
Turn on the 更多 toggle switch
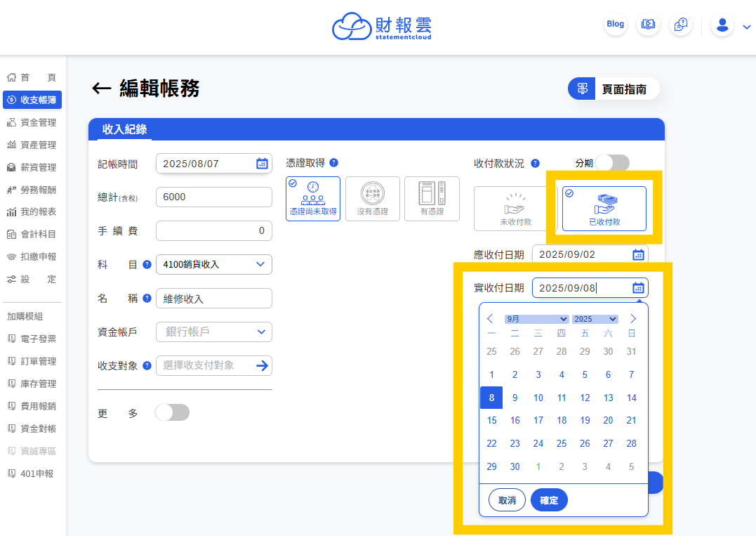pos(172,412)
